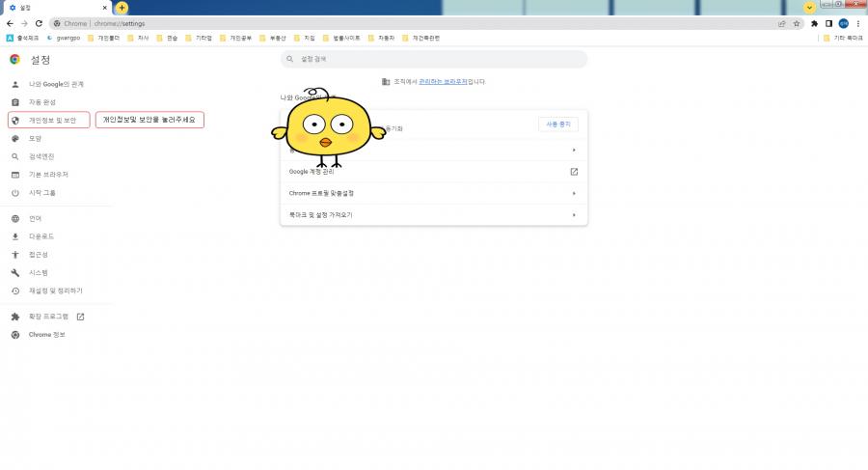Click the bookmark star icon

pyautogui.click(x=797, y=23)
